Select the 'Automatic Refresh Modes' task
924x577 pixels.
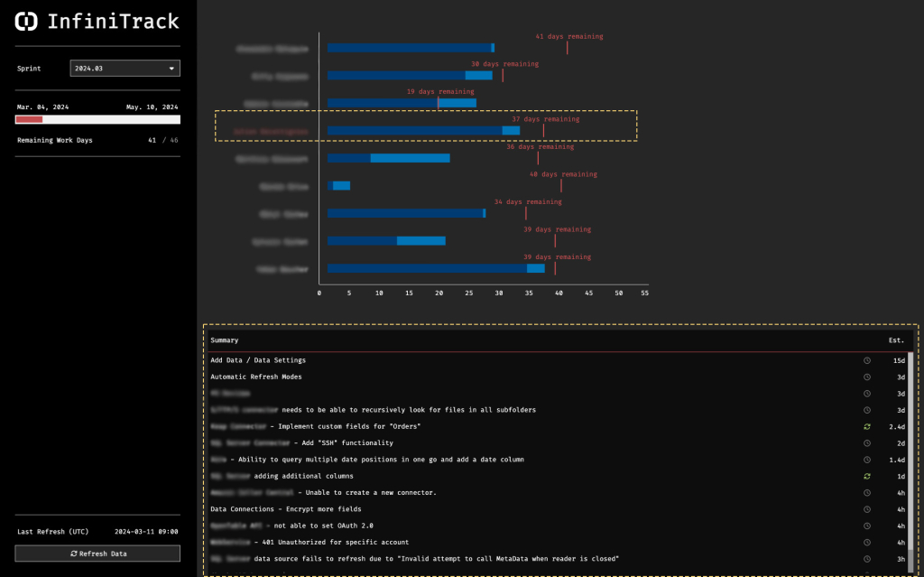558,377
